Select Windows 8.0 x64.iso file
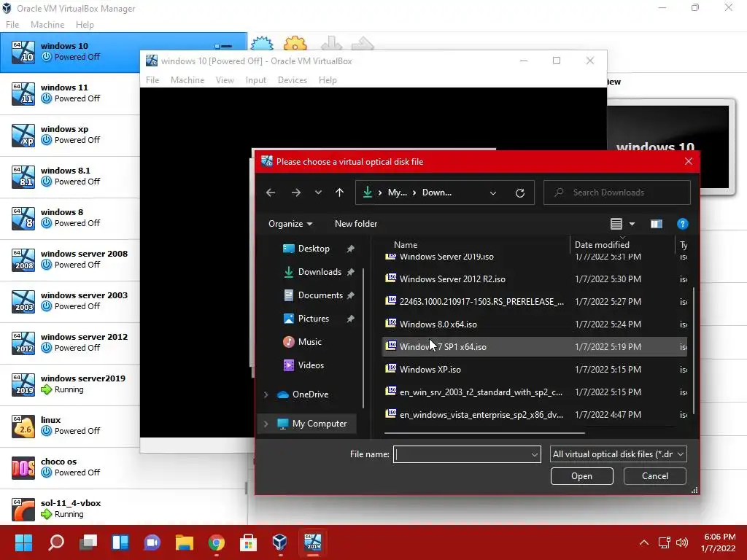The image size is (747, 560). [x=535, y=324]
